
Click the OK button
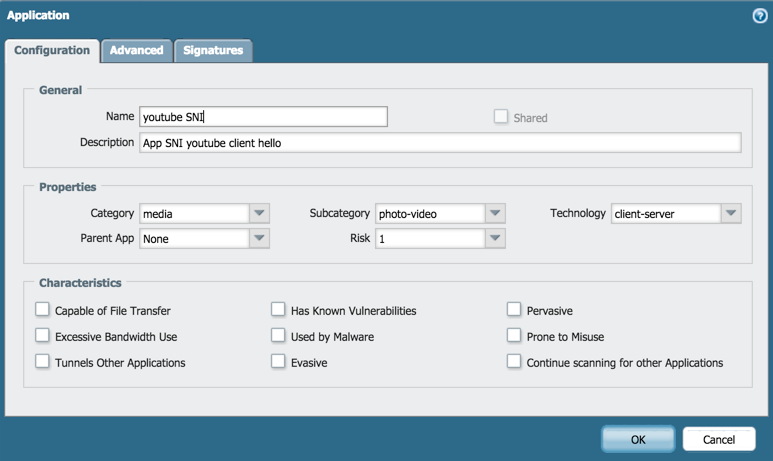click(638, 439)
